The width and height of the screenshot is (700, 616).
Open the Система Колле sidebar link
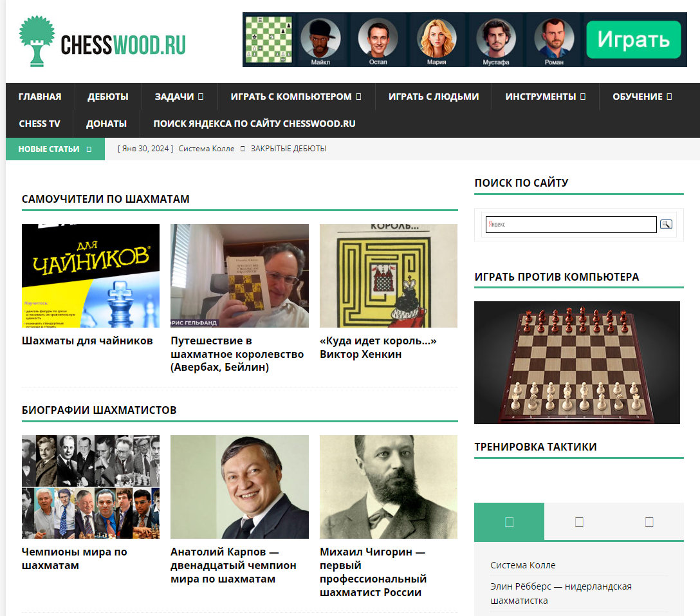[523, 565]
